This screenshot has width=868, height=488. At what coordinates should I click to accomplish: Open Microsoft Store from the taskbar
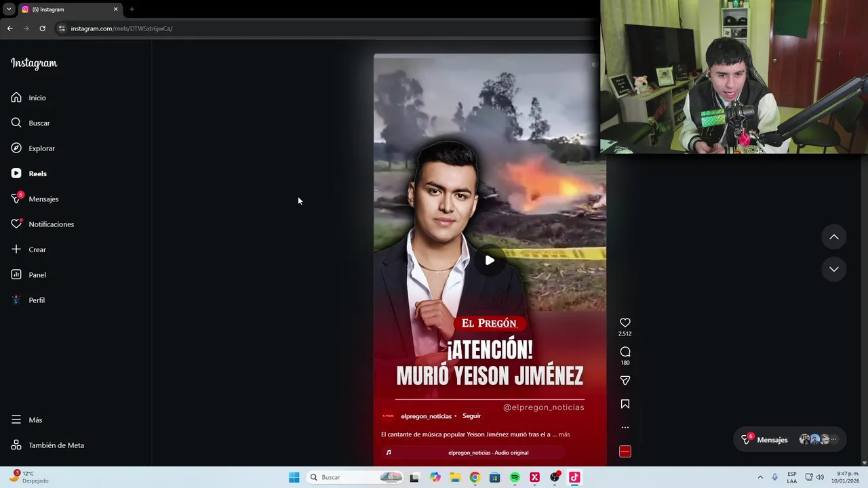pyautogui.click(x=495, y=477)
